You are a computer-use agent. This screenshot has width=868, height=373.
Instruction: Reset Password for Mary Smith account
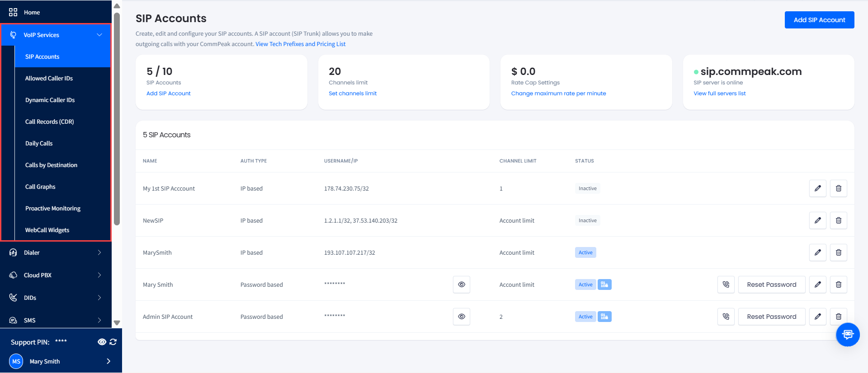[772, 284]
